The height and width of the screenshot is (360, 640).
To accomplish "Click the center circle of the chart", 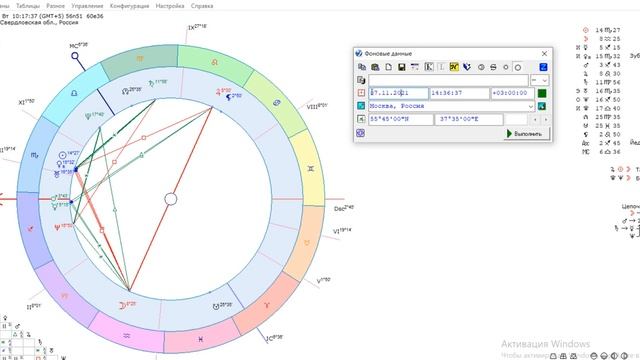I will [171, 199].
